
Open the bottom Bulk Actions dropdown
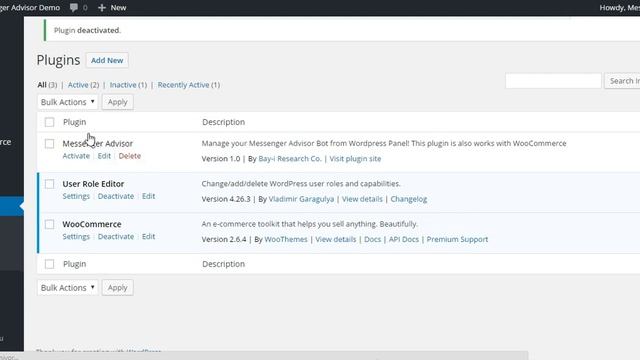point(68,288)
